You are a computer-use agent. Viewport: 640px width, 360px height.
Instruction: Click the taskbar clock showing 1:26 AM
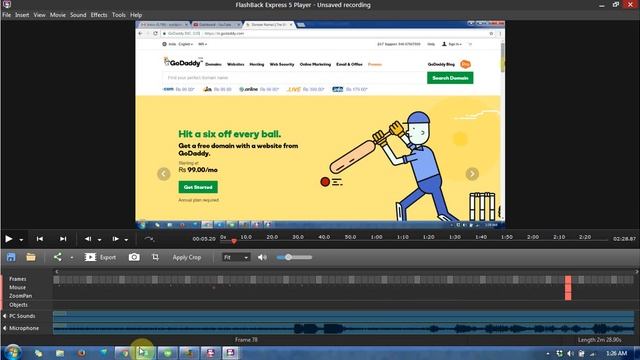616,353
